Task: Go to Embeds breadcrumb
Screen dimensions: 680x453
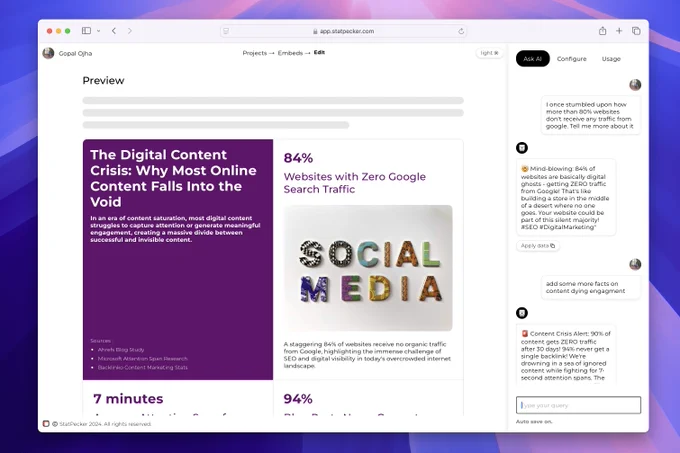Action: (290, 53)
